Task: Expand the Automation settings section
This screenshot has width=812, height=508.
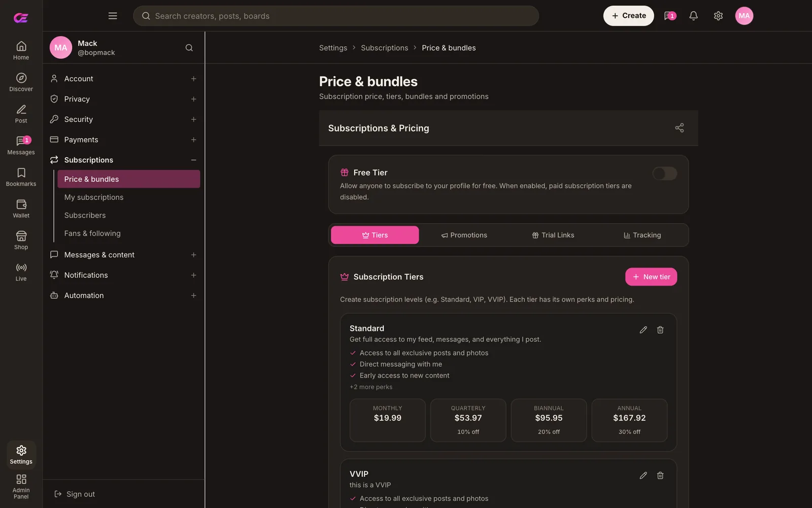Action: point(124,296)
